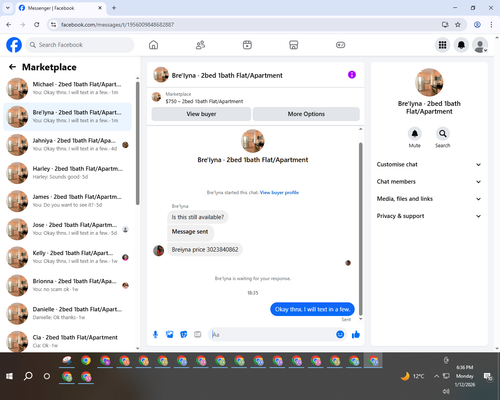
Task: Open the Chrome three-dot menu
Action: [491, 24]
